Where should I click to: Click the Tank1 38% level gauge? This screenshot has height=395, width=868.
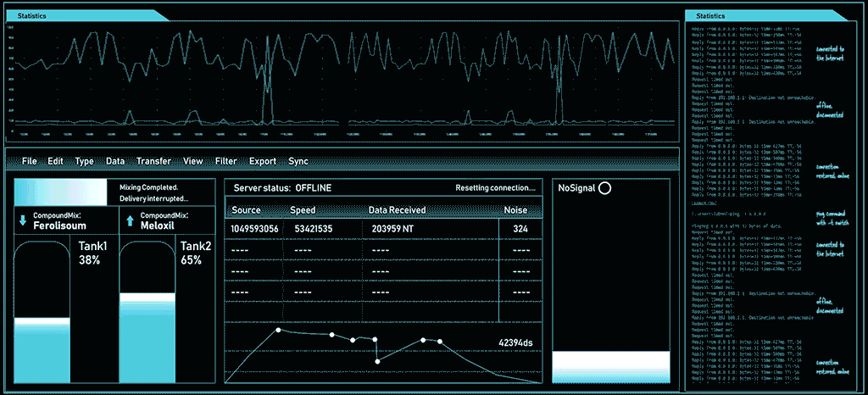[42, 314]
